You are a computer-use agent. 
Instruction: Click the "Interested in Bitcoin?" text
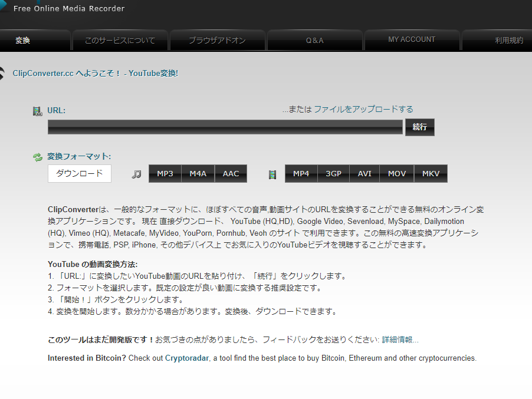87,358
